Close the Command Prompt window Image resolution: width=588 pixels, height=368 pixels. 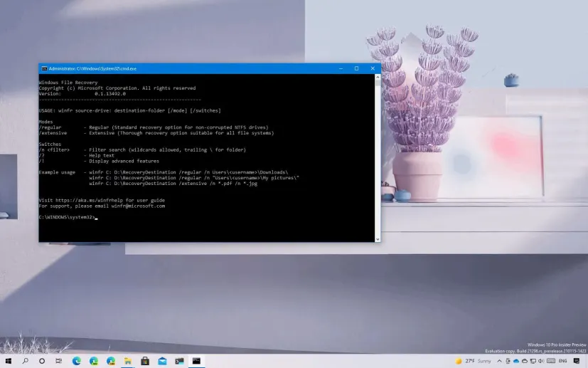coord(373,69)
